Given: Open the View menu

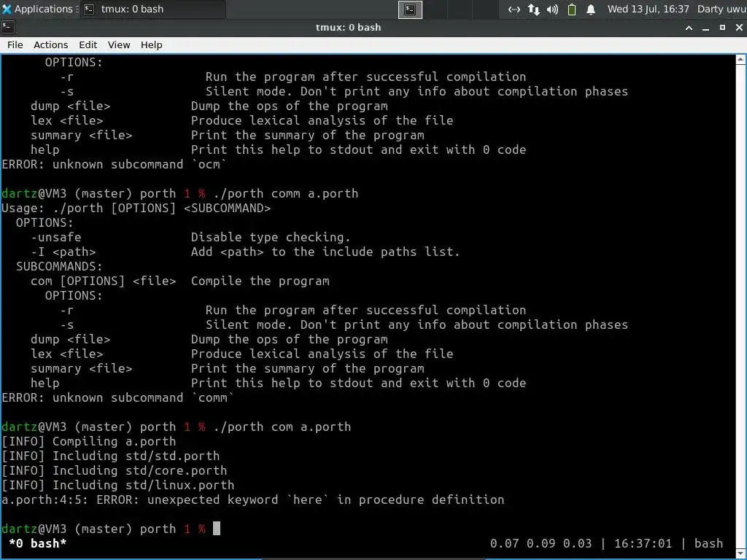Looking at the screenshot, I should (119, 44).
